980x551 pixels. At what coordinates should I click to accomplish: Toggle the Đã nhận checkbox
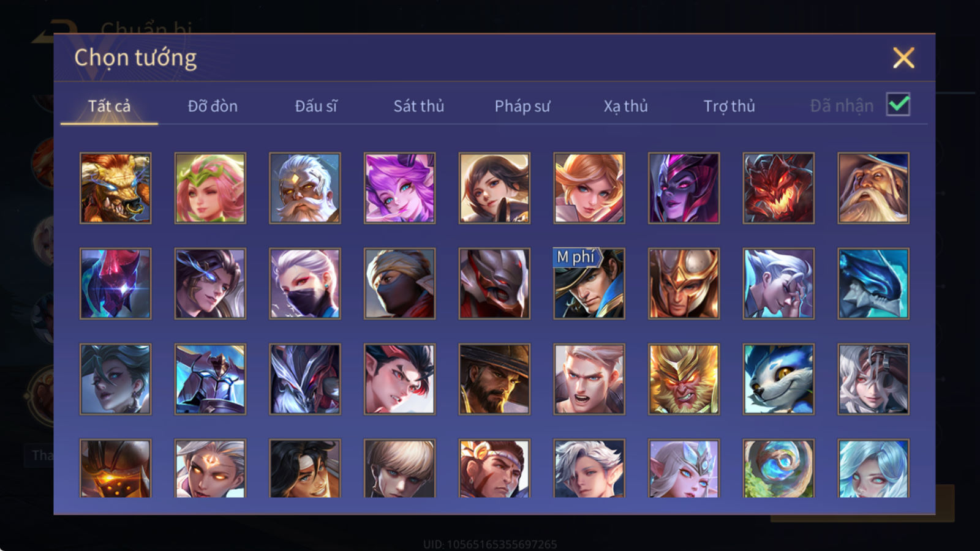pos(898,105)
